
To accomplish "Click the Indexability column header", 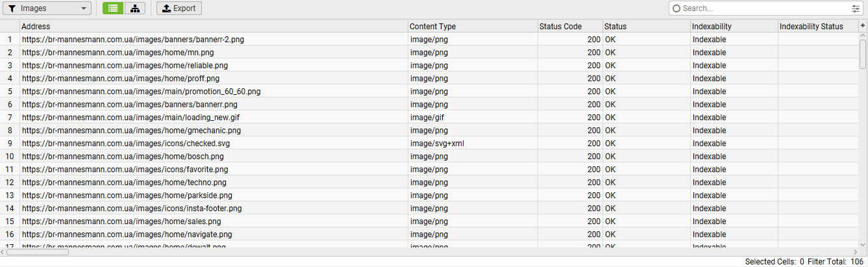I will pyautogui.click(x=734, y=27).
